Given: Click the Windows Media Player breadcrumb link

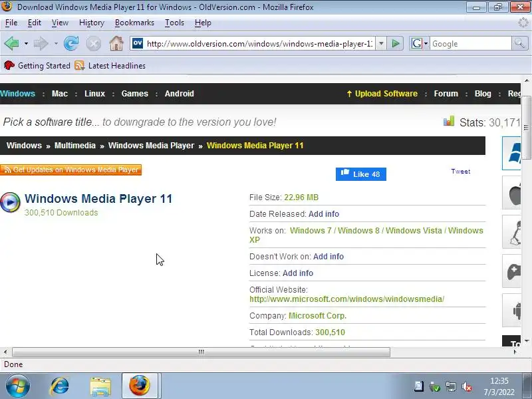Looking at the screenshot, I should point(151,146).
